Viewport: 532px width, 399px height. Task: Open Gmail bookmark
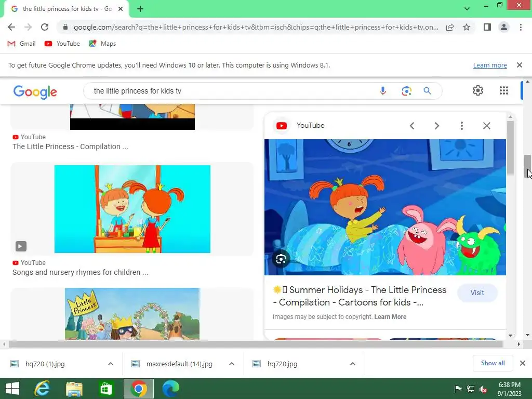point(21,44)
